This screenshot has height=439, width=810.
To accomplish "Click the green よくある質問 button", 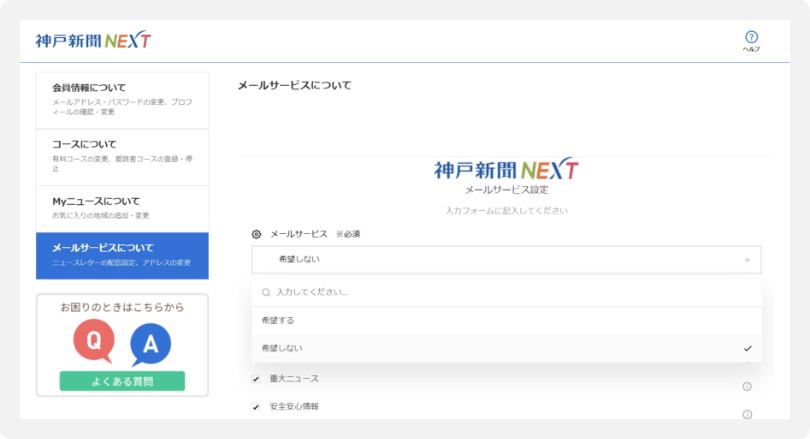I will [x=122, y=381].
